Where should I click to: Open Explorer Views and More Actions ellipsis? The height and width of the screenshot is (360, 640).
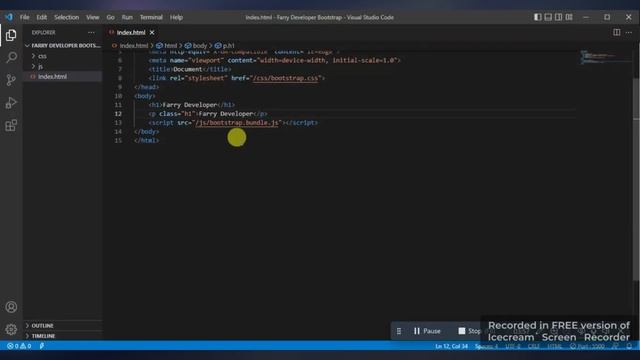click(91, 32)
